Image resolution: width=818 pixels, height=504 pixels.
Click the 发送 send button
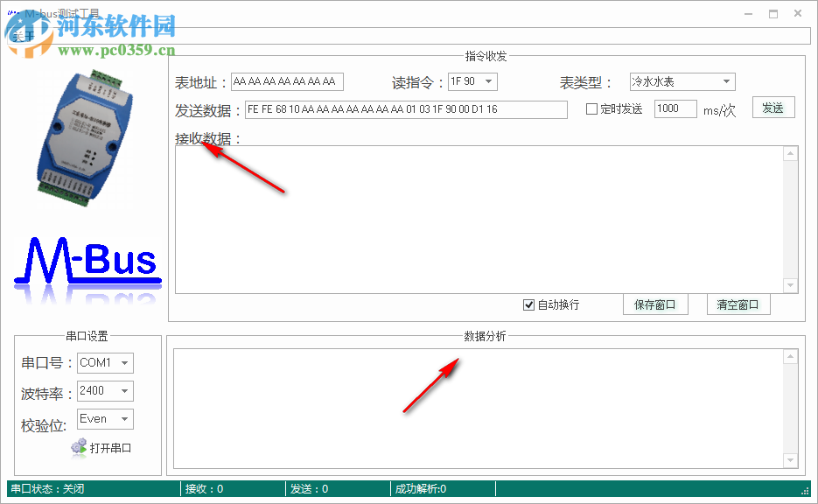(773, 107)
